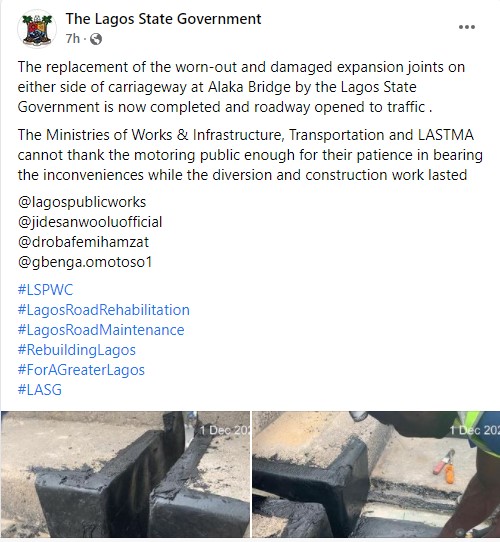The image size is (500, 542).
Task: Open the #RebuildingLagos hashtag
Action: point(77,350)
